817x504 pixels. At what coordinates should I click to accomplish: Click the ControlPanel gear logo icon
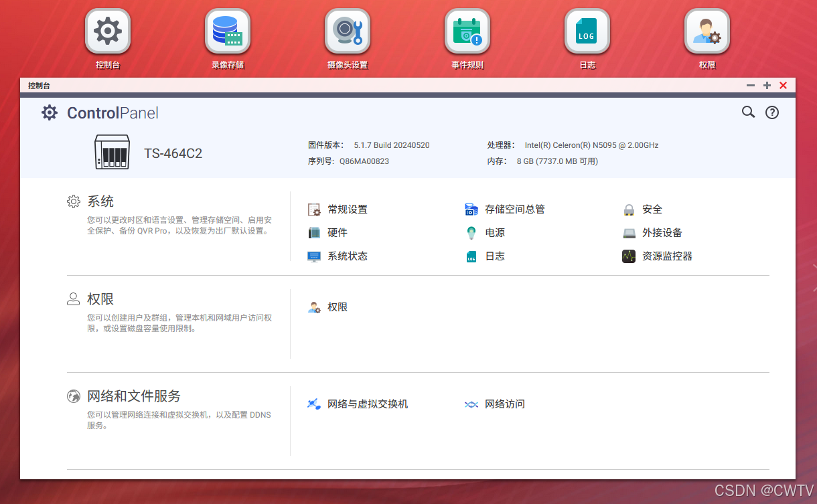coord(50,112)
